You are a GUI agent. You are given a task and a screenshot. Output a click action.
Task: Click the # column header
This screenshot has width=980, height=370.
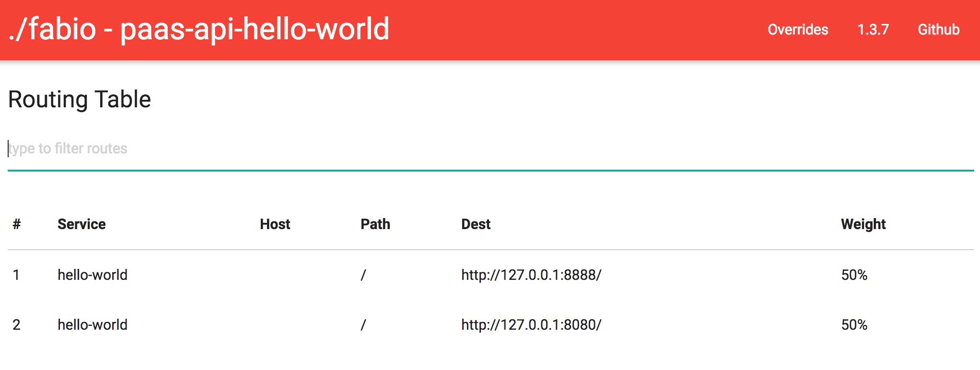(17, 224)
